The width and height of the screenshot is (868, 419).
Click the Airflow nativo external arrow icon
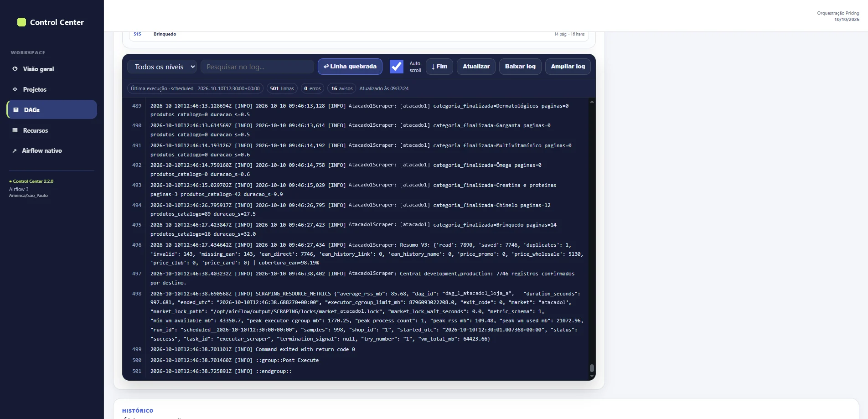15,150
